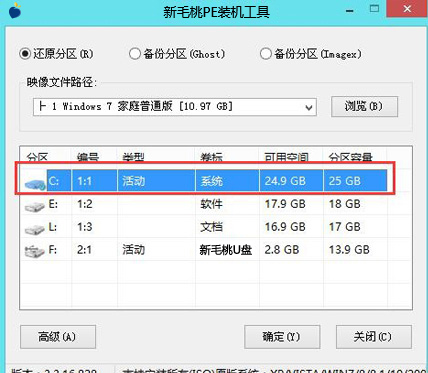Click the 分区容量 column header
The width and height of the screenshot is (428, 373).
(x=351, y=157)
